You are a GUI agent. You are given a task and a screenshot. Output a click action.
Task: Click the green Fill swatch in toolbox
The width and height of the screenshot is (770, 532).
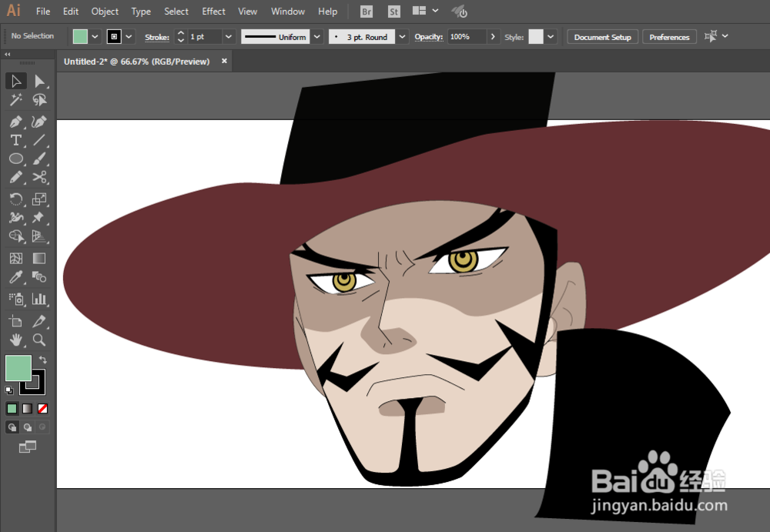(x=18, y=368)
